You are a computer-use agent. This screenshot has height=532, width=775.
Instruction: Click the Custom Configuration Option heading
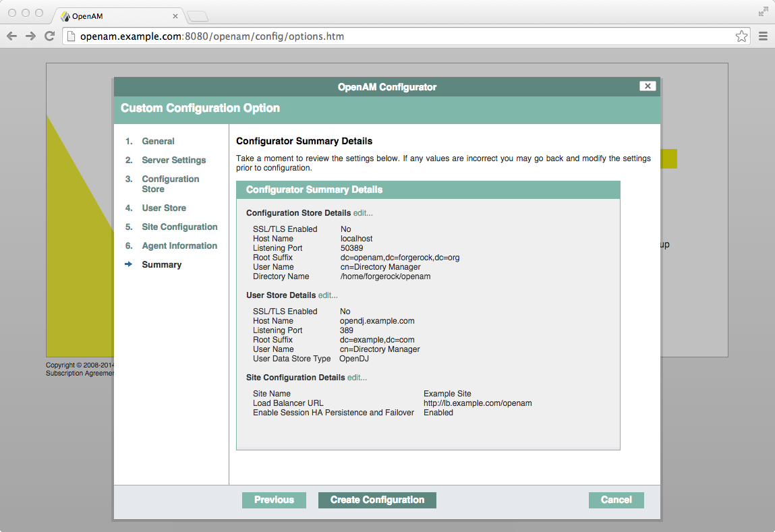tap(200, 108)
